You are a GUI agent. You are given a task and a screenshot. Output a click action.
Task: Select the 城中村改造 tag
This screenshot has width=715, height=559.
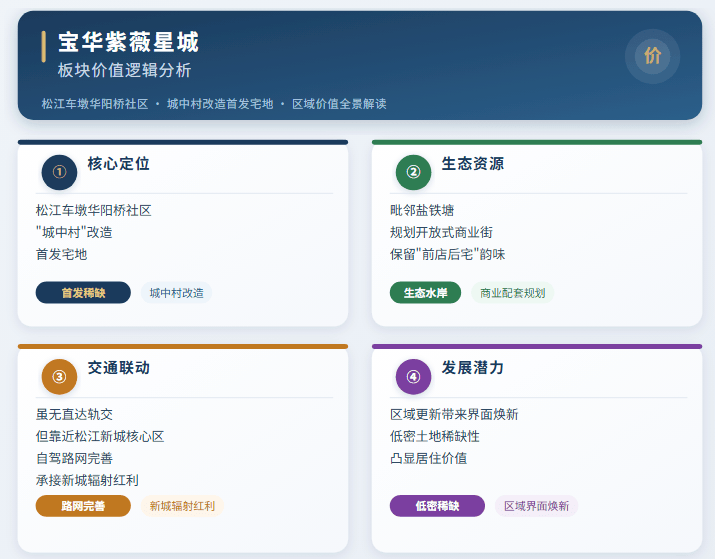tap(176, 293)
